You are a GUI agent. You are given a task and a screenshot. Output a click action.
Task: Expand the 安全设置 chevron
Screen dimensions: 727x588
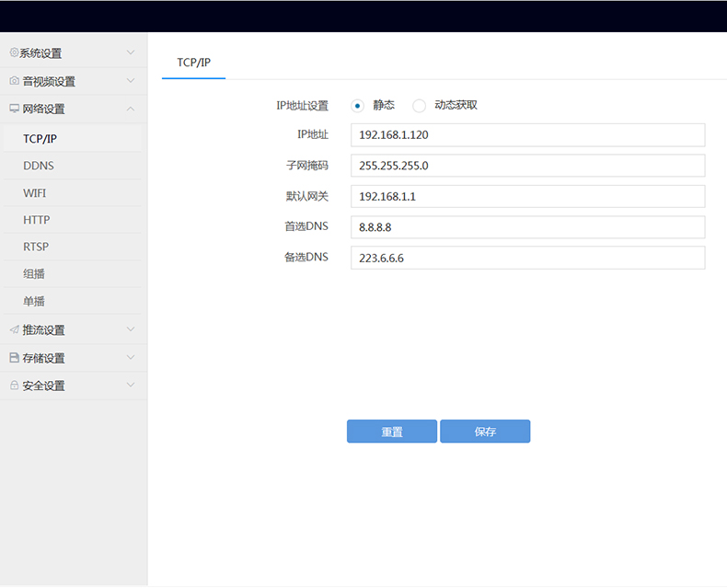point(131,385)
